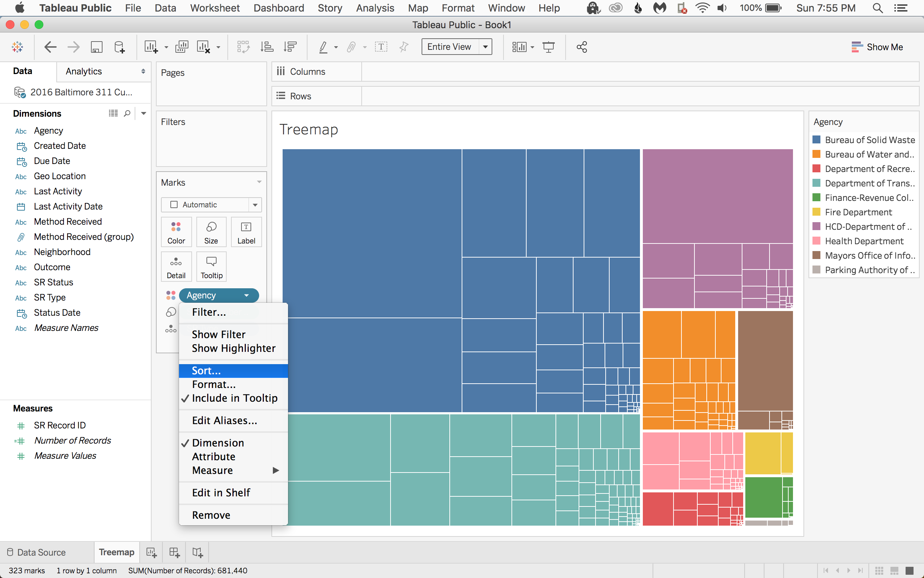Select the Attribute option in context menu
This screenshot has width=924, height=578.
click(x=233, y=457)
